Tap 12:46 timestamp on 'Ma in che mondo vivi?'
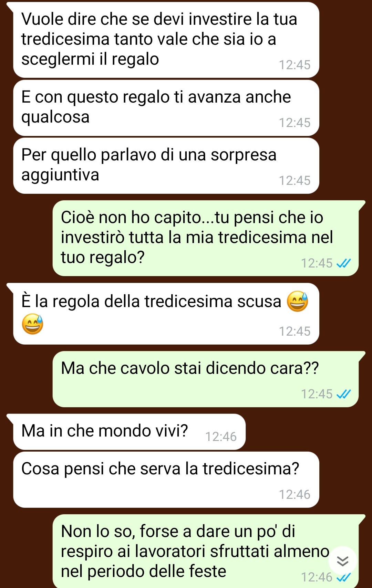 tap(221, 437)
